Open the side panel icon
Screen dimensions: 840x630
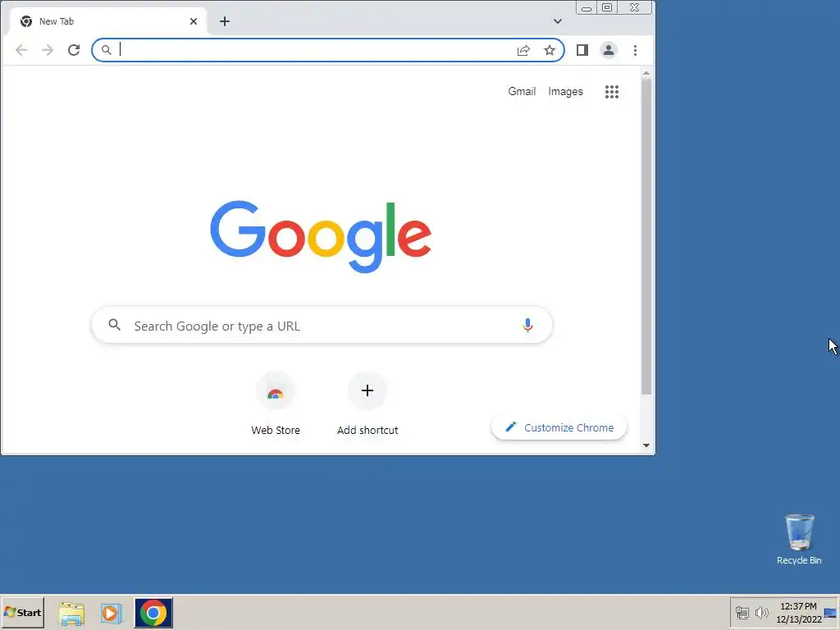(582, 50)
